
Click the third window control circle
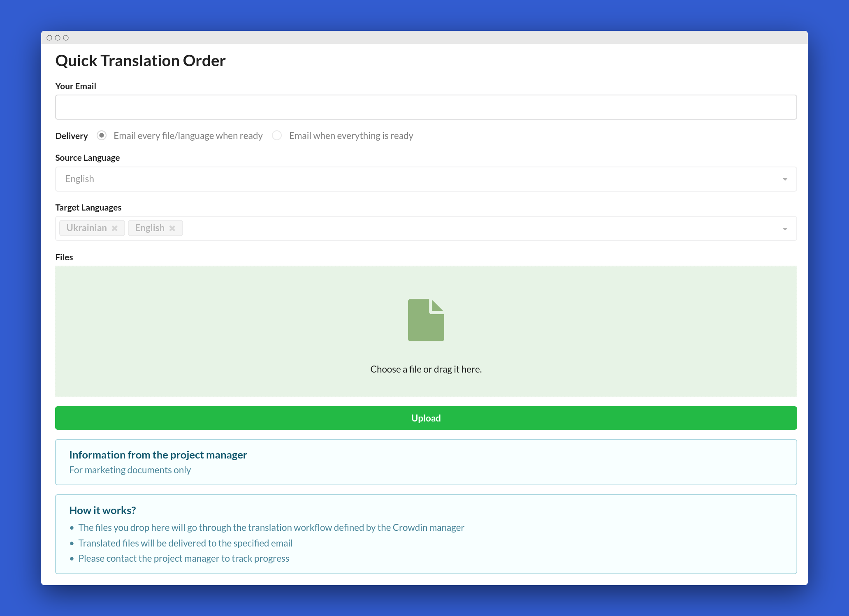pyautogui.click(x=66, y=38)
